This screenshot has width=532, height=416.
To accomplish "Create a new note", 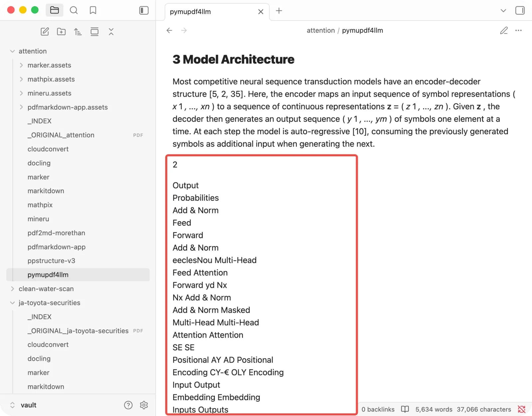I will (x=45, y=32).
